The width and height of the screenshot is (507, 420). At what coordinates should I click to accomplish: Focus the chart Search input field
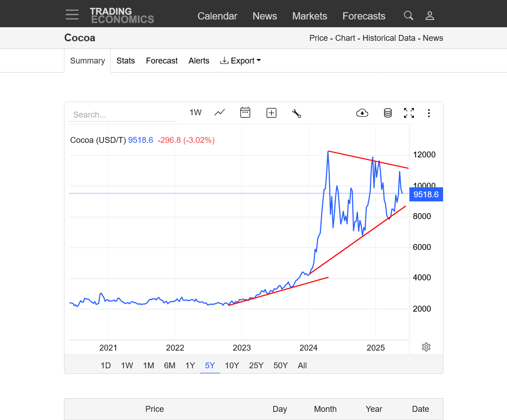click(x=123, y=115)
